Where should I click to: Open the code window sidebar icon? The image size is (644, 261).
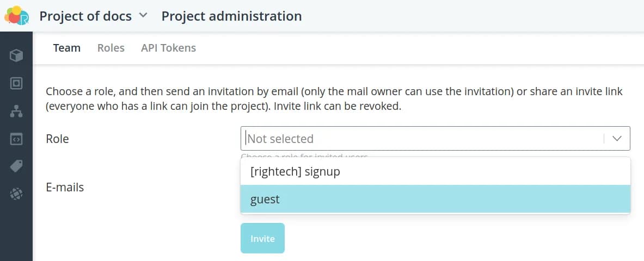[x=16, y=139]
